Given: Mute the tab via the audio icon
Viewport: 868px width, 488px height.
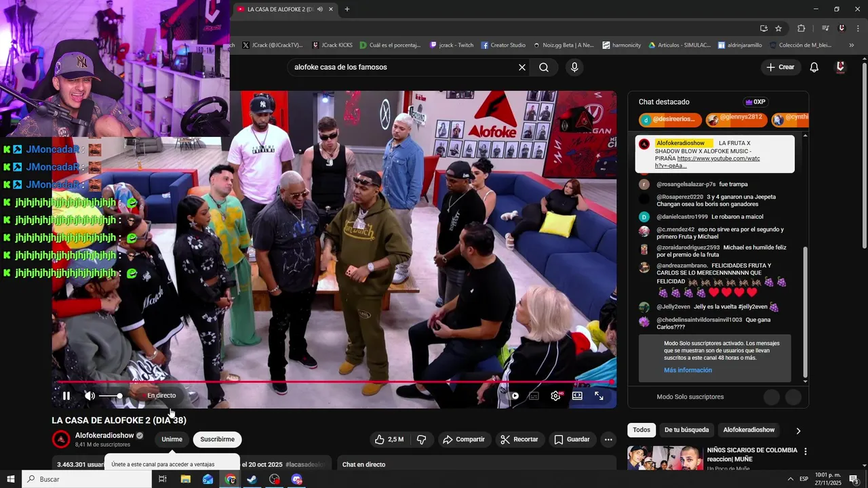Looking at the screenshot, I should pyautogui.click(x=319, y=9).
